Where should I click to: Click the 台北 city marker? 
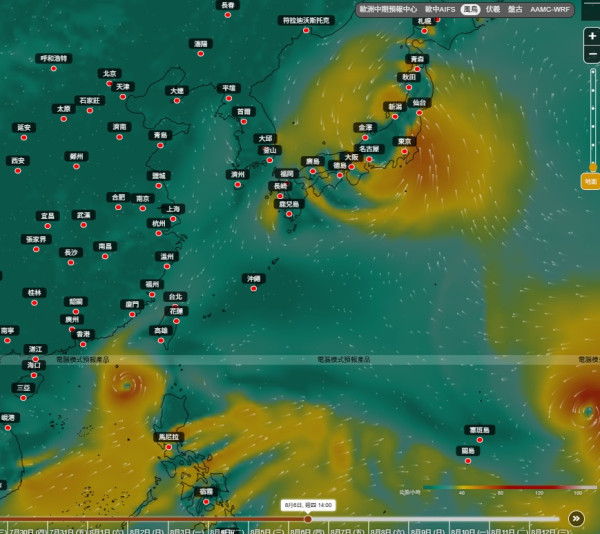point(175,306)
